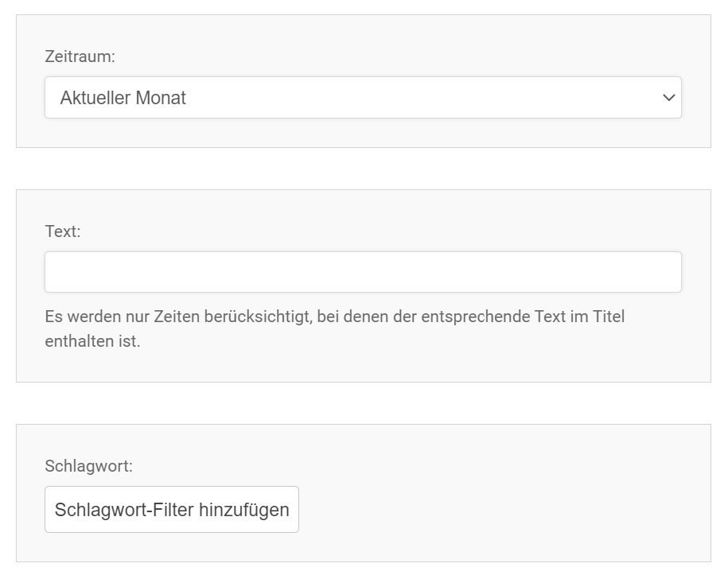
Task: Click the chevron arrow in Zeitraum dropdown
Action: tap(668, 98)
